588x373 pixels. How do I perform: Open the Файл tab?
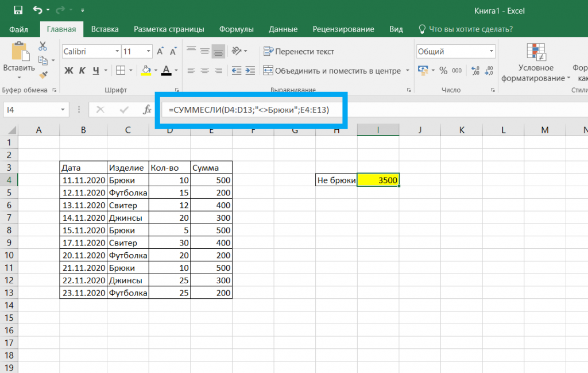point(18,29)
